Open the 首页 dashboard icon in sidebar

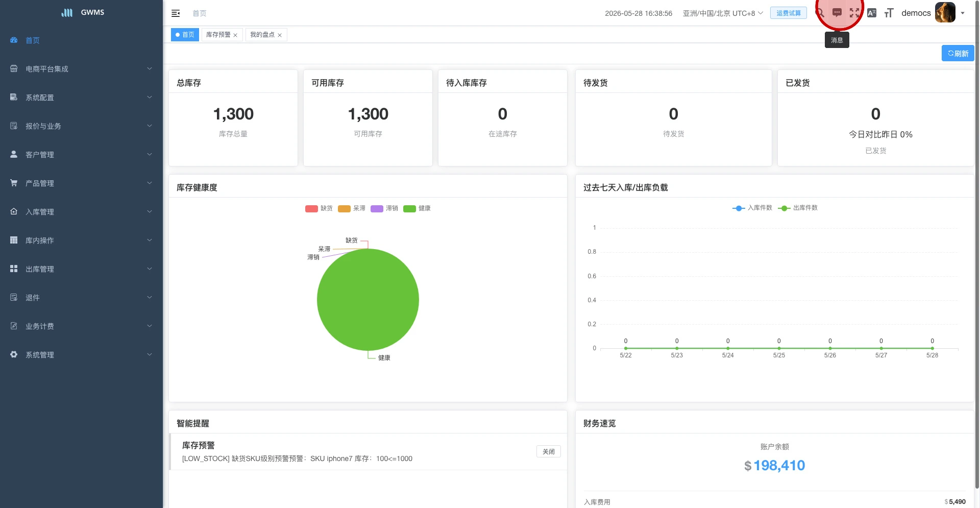(14, 40)
